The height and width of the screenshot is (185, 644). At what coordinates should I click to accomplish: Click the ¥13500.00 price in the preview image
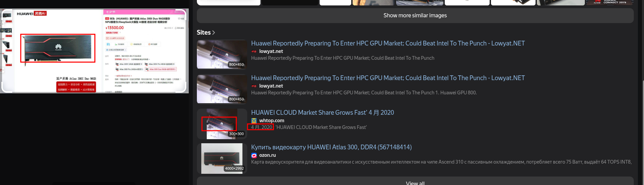(x=115, y=28)
